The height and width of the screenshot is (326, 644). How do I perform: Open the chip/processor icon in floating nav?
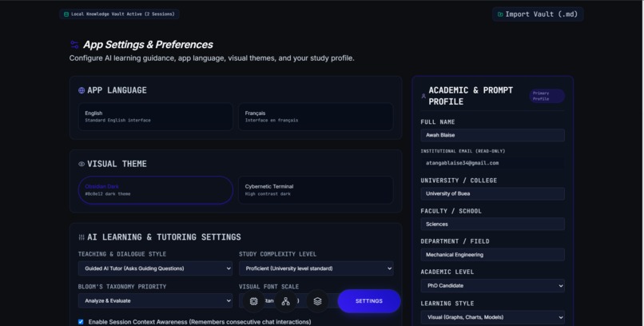point(254,301)
